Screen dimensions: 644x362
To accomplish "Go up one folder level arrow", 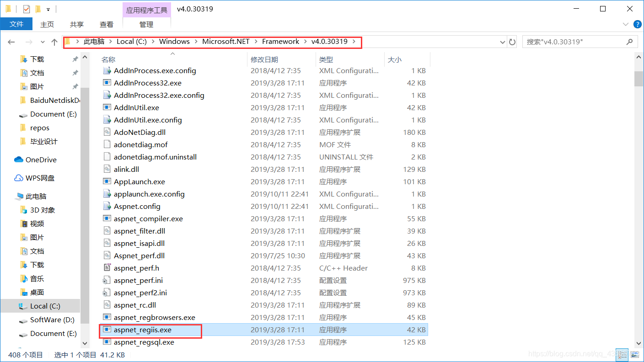I will [x=54, y=42].
